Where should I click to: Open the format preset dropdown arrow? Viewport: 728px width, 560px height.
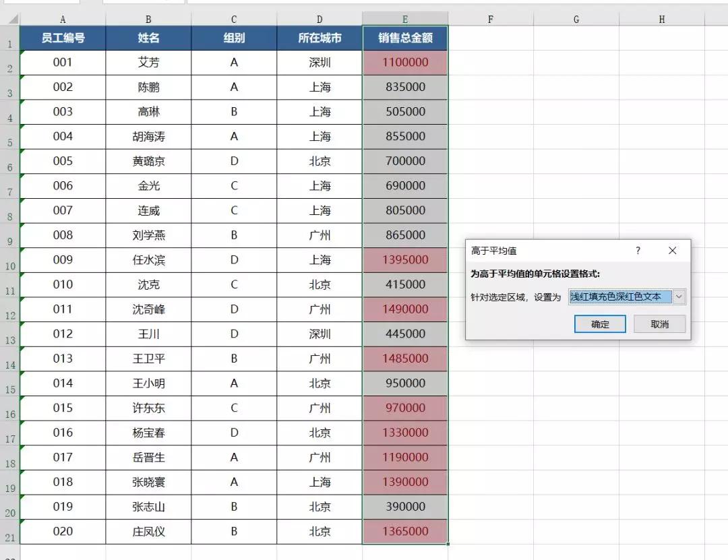click(679, 297)
